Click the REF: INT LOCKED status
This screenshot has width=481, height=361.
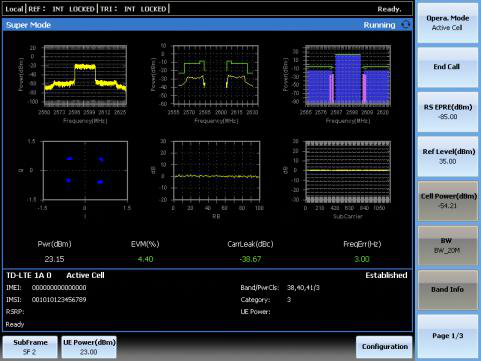tap(61, 9)
